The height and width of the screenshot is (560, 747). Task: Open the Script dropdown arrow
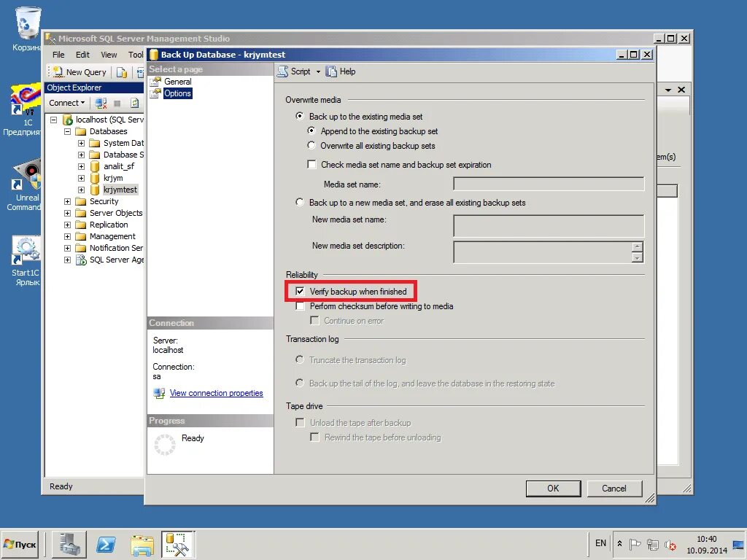[318, 72]
